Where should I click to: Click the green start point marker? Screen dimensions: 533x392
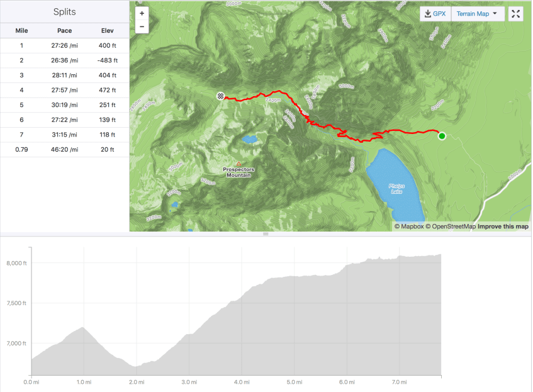click(442, 136)
